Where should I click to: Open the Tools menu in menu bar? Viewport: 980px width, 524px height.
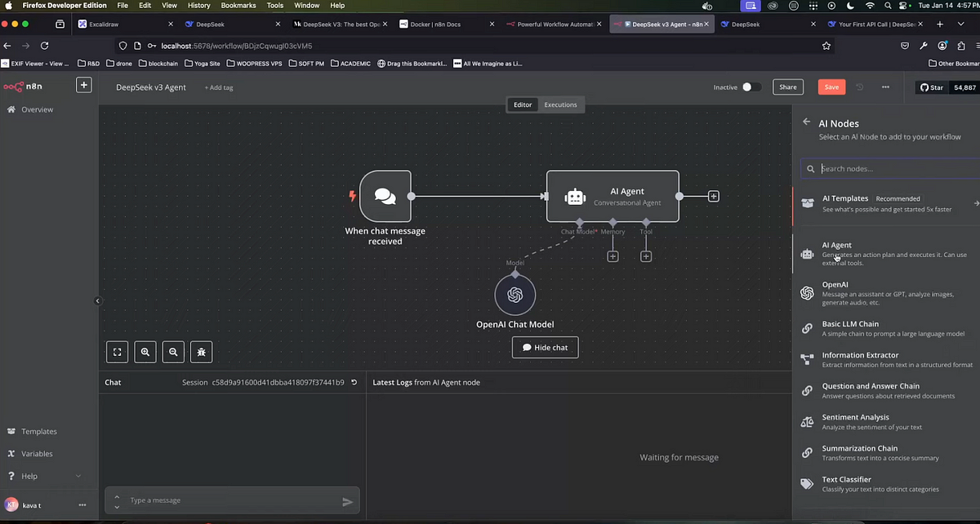[275, 6]
